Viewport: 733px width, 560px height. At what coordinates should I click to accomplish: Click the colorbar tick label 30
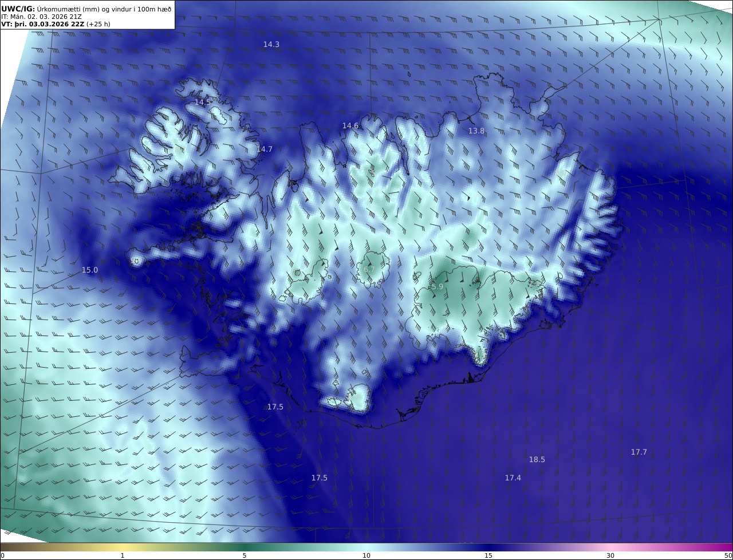click(610, 555)
